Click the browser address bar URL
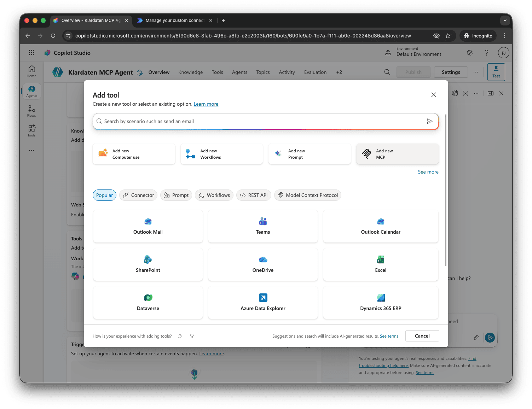 click(243, 36)
